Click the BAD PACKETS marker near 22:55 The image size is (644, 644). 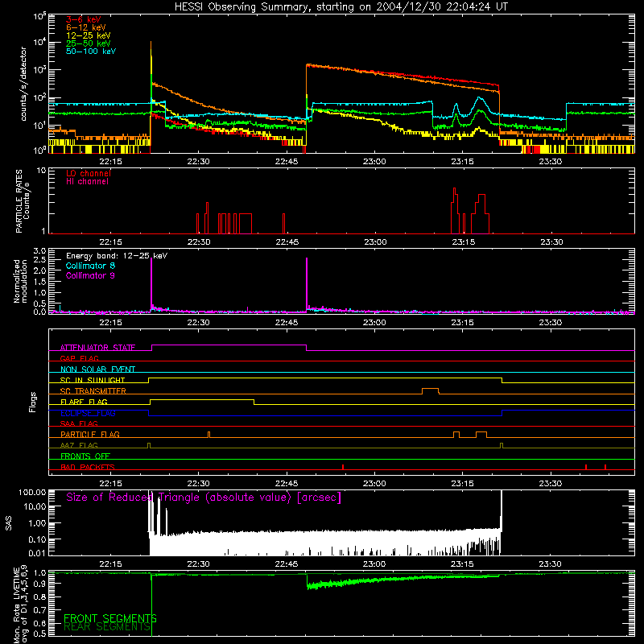(343, 467)
